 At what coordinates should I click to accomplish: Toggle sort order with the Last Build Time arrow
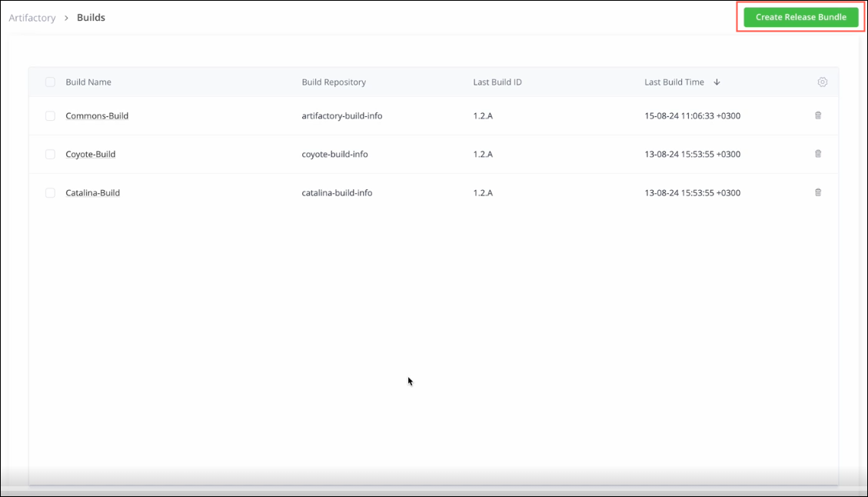tap(717, 82)
